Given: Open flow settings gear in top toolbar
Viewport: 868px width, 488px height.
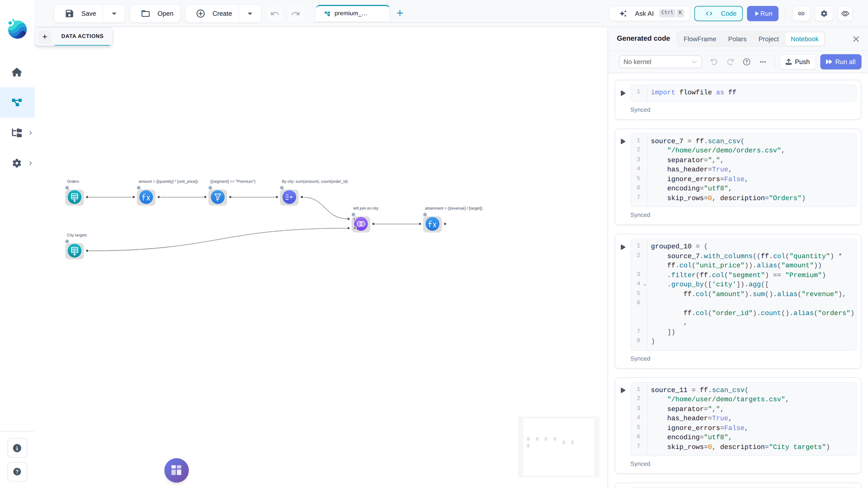Looking at the screenshot, I should 824,13.
